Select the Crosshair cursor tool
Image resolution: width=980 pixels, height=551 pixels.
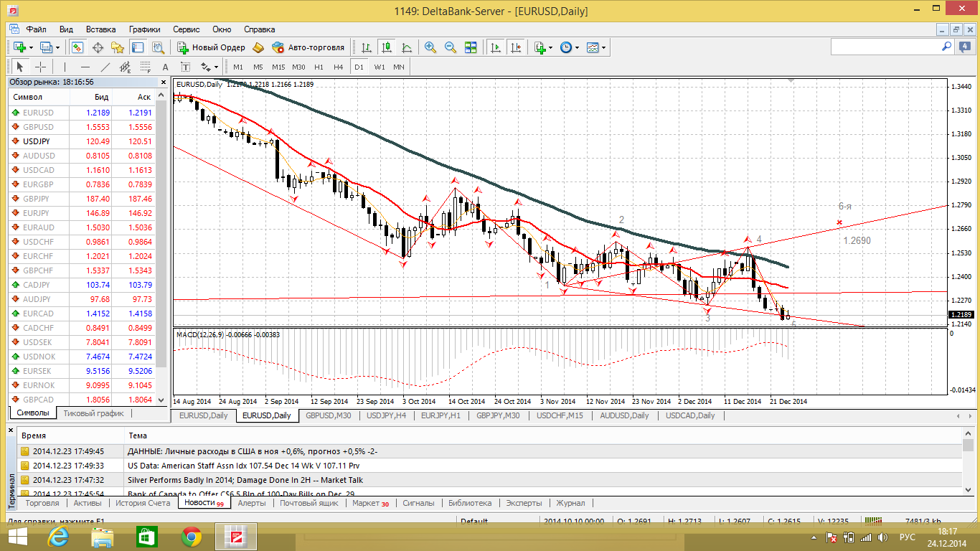click(x=41, y=67)
